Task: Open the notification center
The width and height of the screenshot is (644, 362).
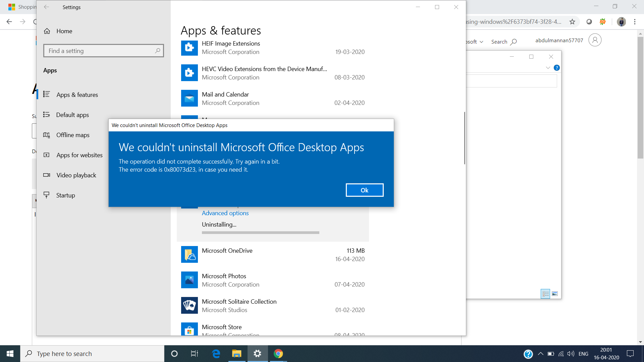Action: 630,354
